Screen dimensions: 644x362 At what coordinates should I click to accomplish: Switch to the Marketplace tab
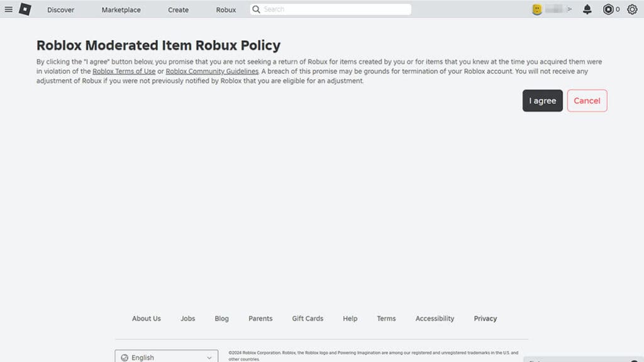(x=120, y=9)
